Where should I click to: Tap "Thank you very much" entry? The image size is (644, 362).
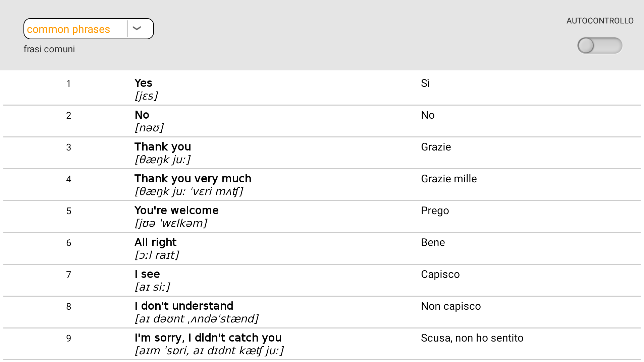click(193, 179)
